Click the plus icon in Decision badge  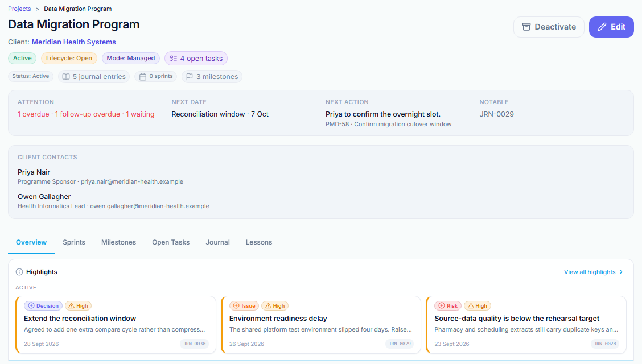pyautogui.click(x=31, y=306)
